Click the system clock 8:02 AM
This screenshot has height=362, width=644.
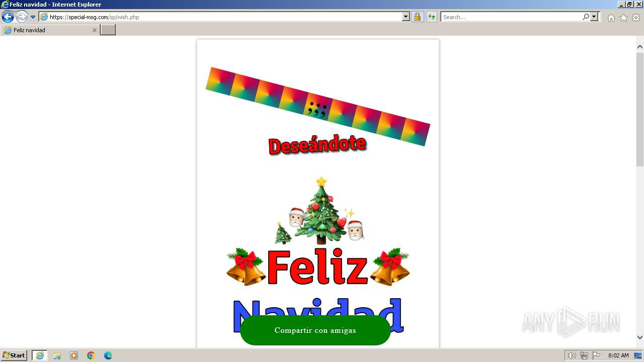(618, 355)
